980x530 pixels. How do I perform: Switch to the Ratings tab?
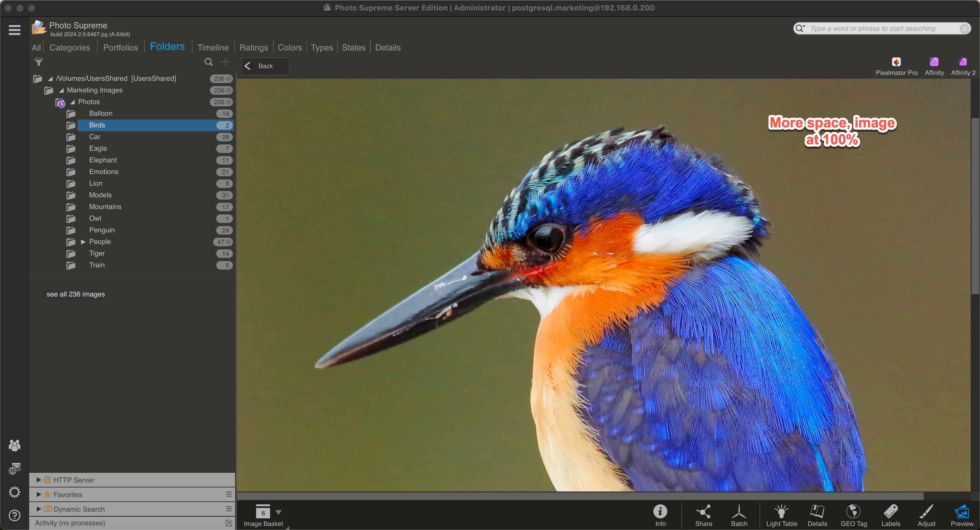(x=254, y=48)
